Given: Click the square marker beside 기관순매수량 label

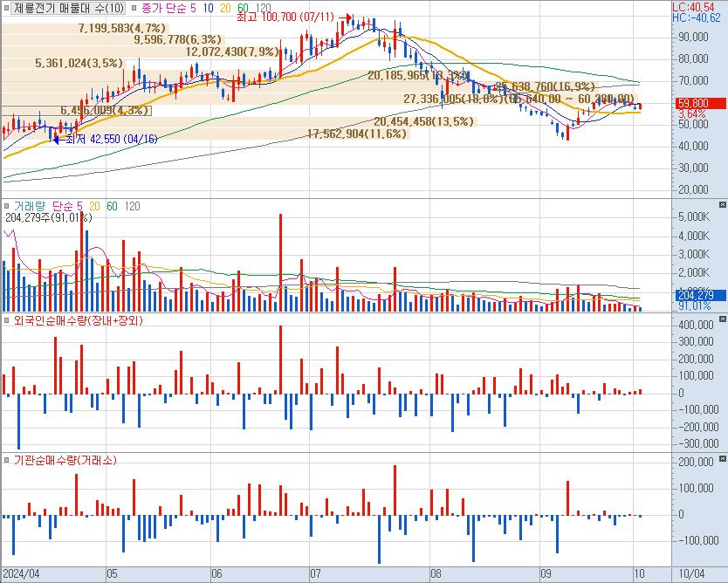Looking at the screenshot, I should coord(7,460).
